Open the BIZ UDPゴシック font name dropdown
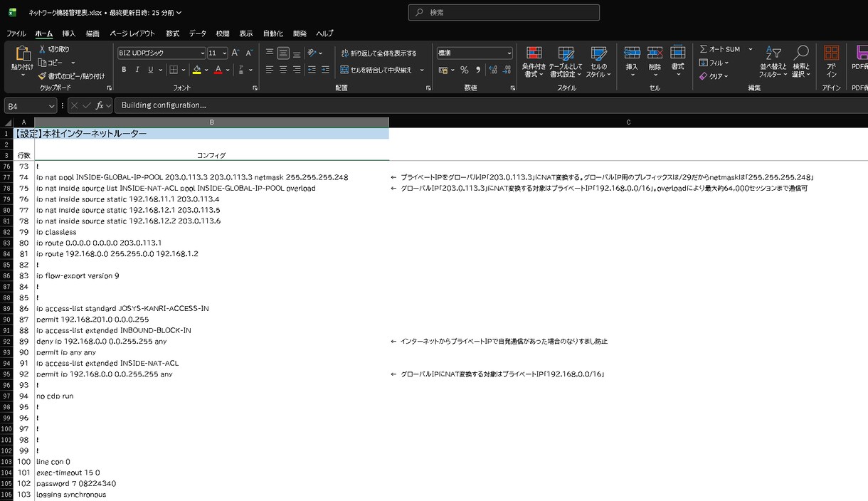This screenshot has height=501, width=868. pos(201,53)
